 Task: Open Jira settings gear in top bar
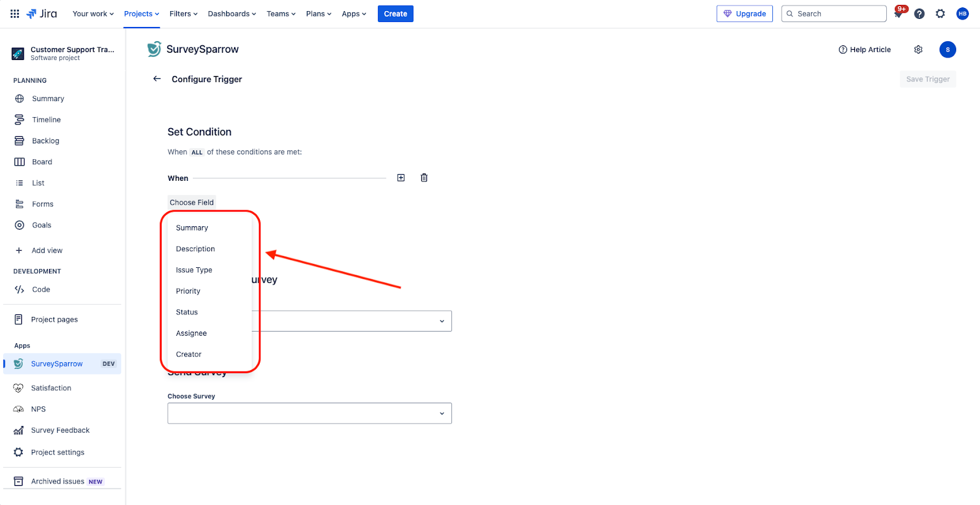[940, 13]
